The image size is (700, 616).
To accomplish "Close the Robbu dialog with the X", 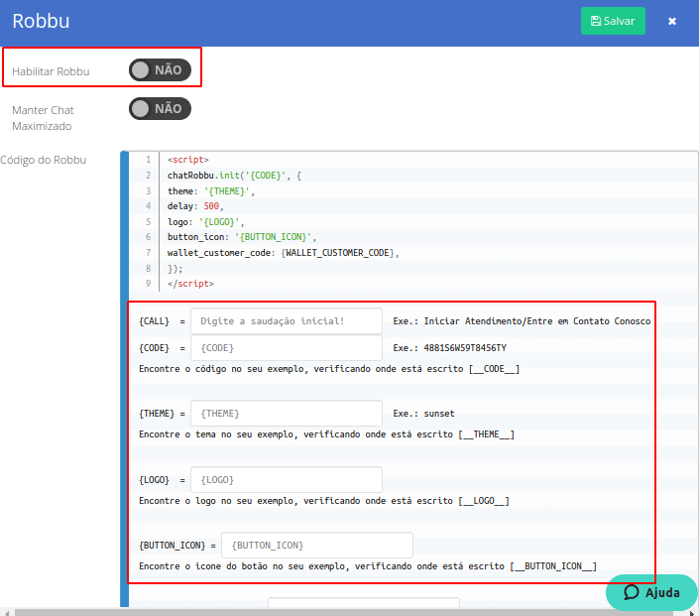I will [672, 21].
